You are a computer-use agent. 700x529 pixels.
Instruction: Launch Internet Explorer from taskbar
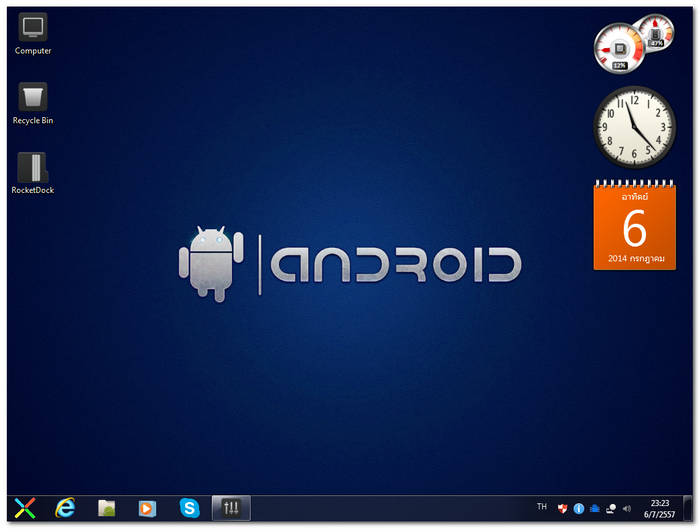click(65, 508)
